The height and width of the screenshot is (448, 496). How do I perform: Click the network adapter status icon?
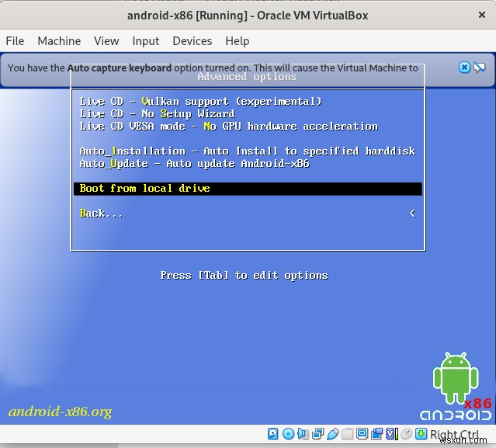coord(317,434)
